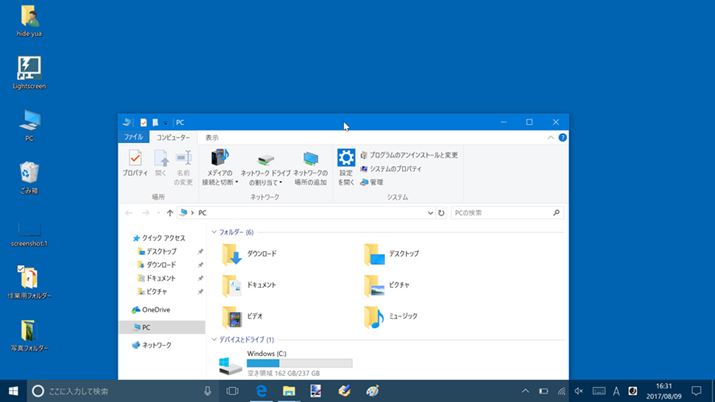Select the ビデオ folder icon
Screen dimensions: 715x402
pyautogui.click(x=232, y=317)
